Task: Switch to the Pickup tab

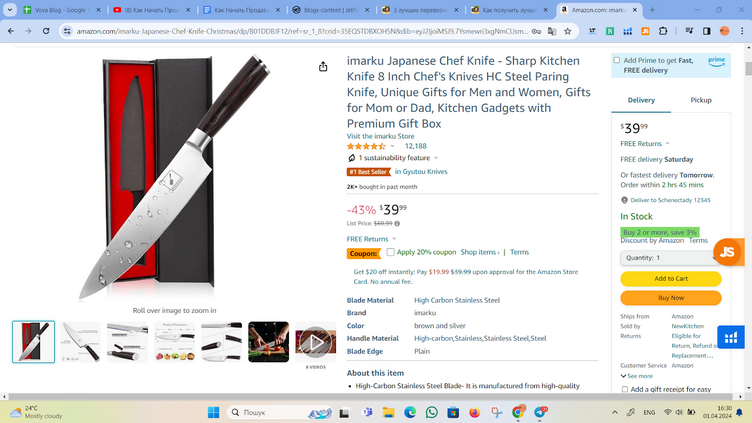Action: point(701,100)
